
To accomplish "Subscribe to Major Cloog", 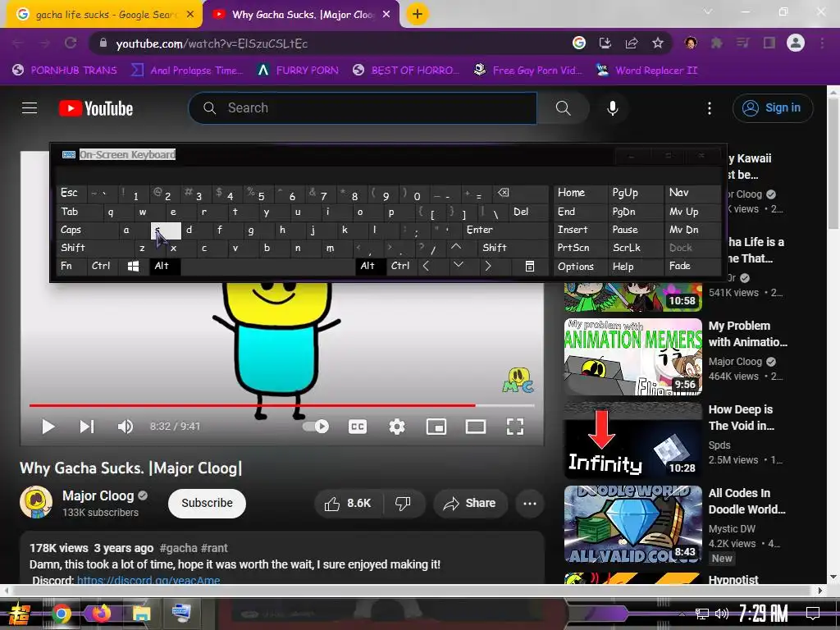I will (207, 503).
